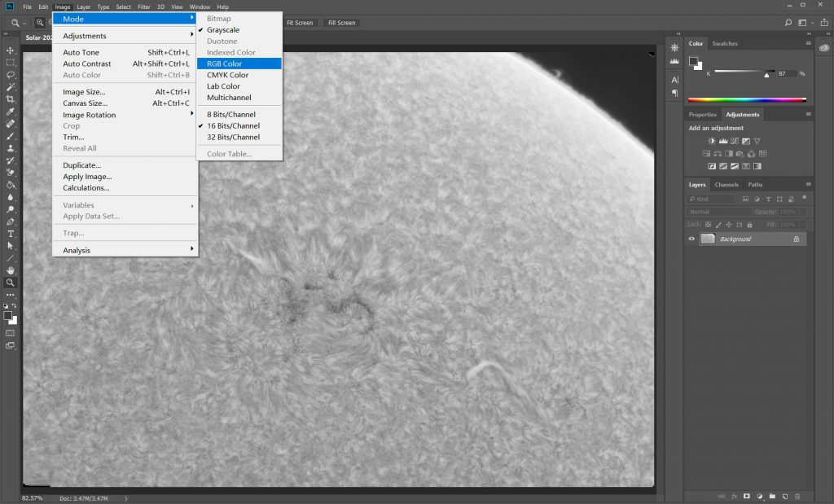Select the Horizontal Type tool

click(11, 234)
